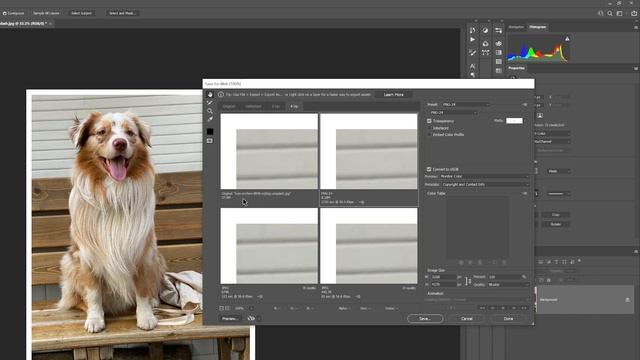Open the Preview Monitor Color dropdown

pos(484,176)
